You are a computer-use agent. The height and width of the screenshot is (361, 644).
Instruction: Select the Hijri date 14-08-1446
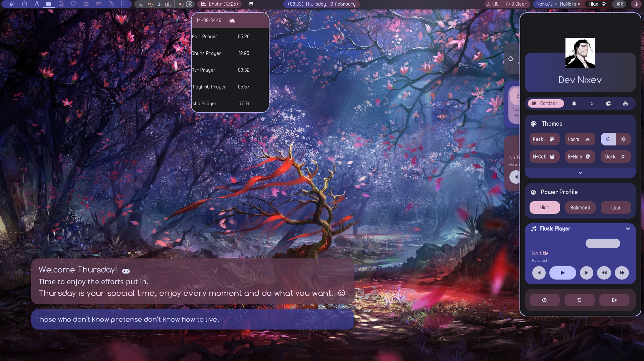pyautogui.click(x=209, y=20)
